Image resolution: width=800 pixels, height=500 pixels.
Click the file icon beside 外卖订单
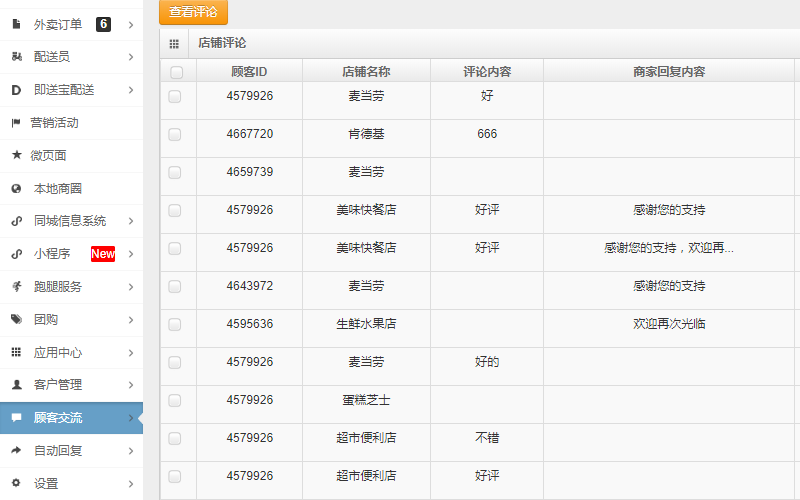16,23
